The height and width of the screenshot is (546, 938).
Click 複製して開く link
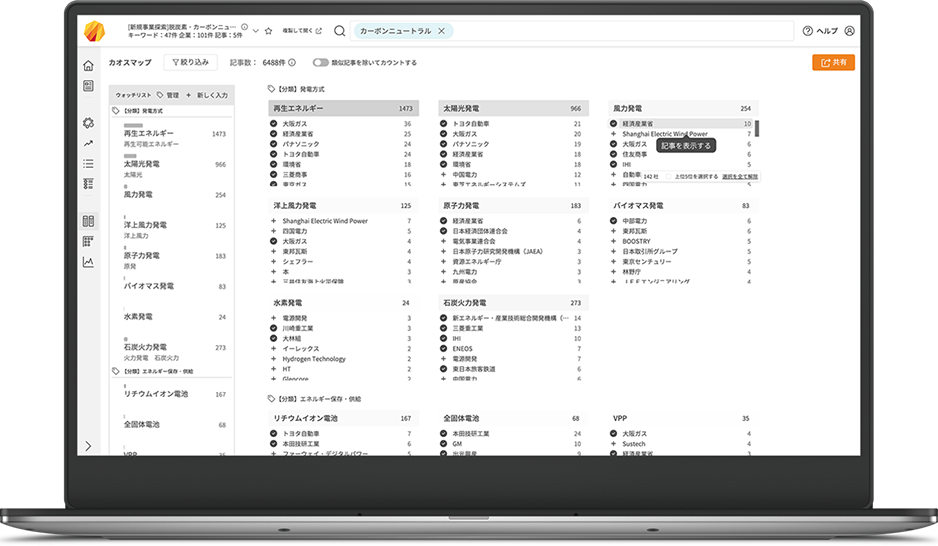pos(302,31)
